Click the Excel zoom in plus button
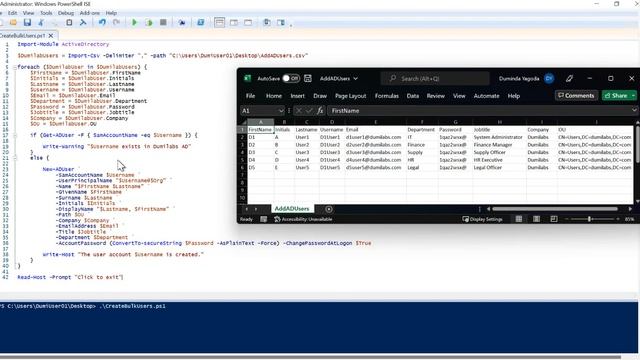The image size is (640, 360). 618,219
